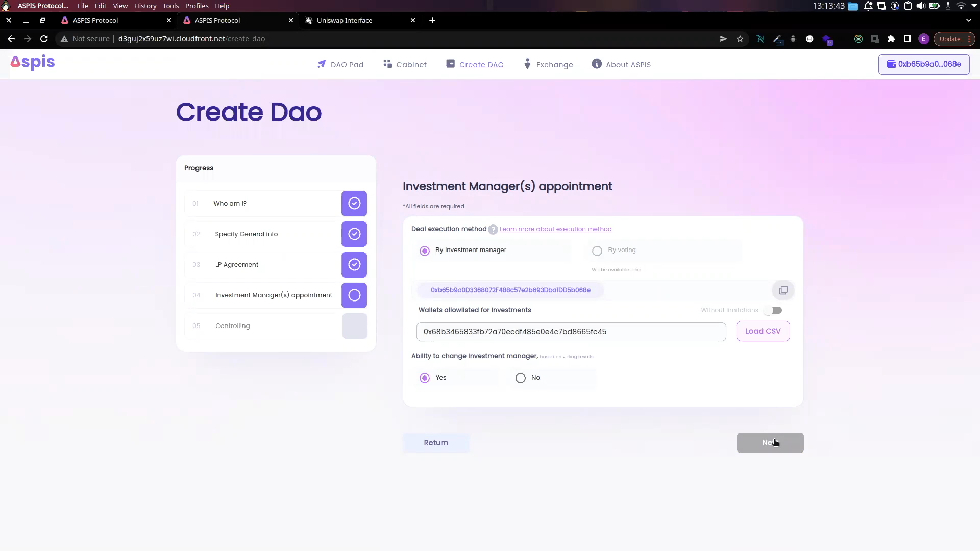Expand the system tray arrow
This screenshot has height=551, width=980.
click(974, 6)
